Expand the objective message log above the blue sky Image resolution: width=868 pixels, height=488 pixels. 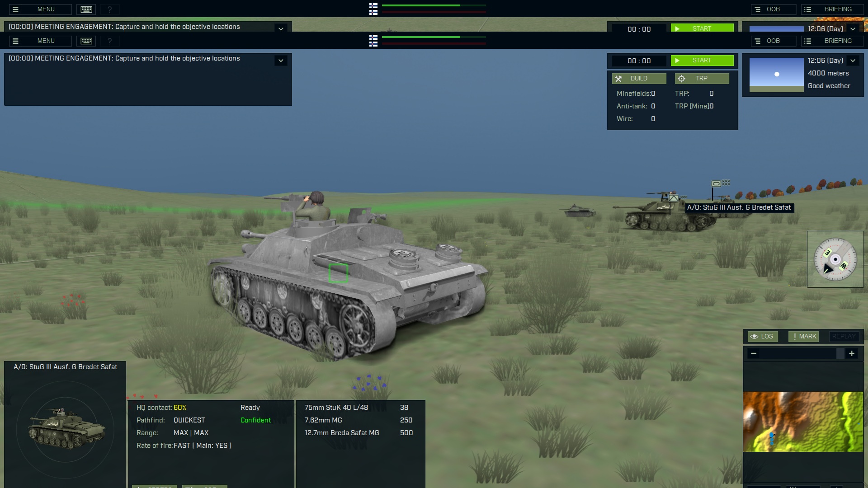281,61
